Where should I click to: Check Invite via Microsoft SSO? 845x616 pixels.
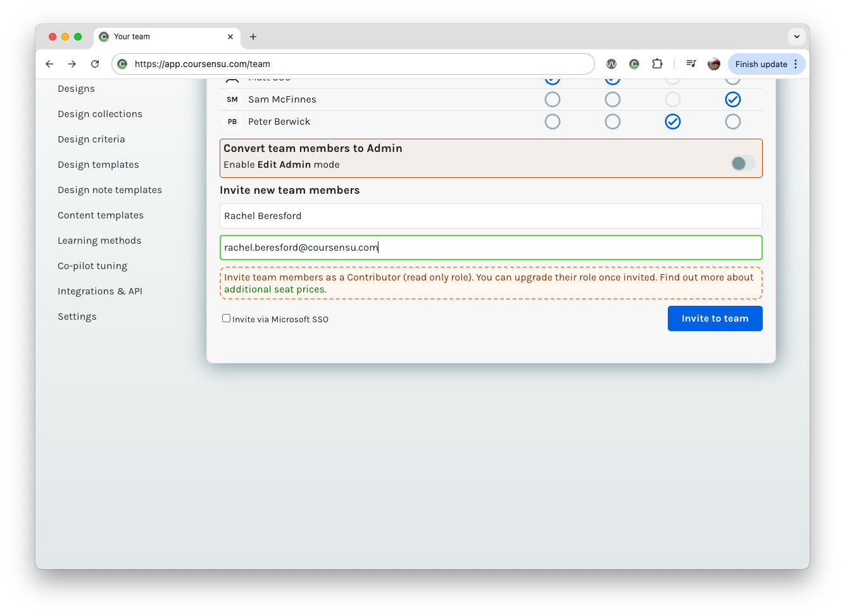[226, 318]
